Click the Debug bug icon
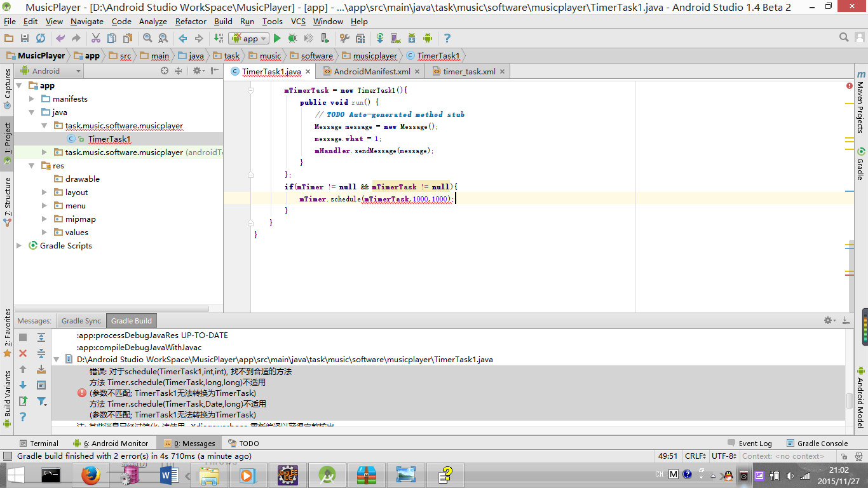The height and width of the screenshot is (488, 868). 293,38
